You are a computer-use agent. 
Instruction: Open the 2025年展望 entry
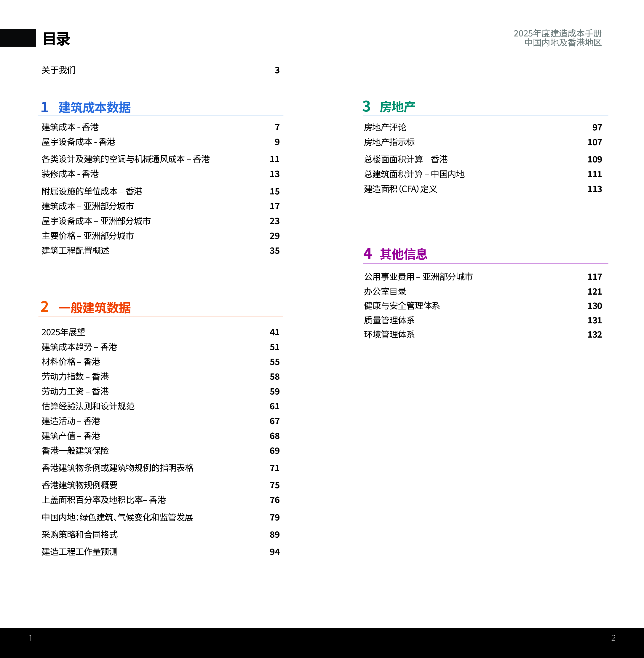coord(63,332)
